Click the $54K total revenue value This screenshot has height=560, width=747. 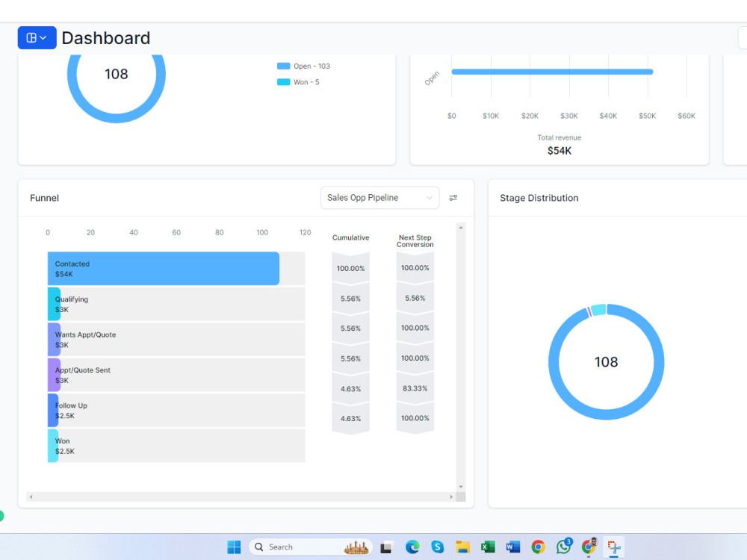click(560, 151)
